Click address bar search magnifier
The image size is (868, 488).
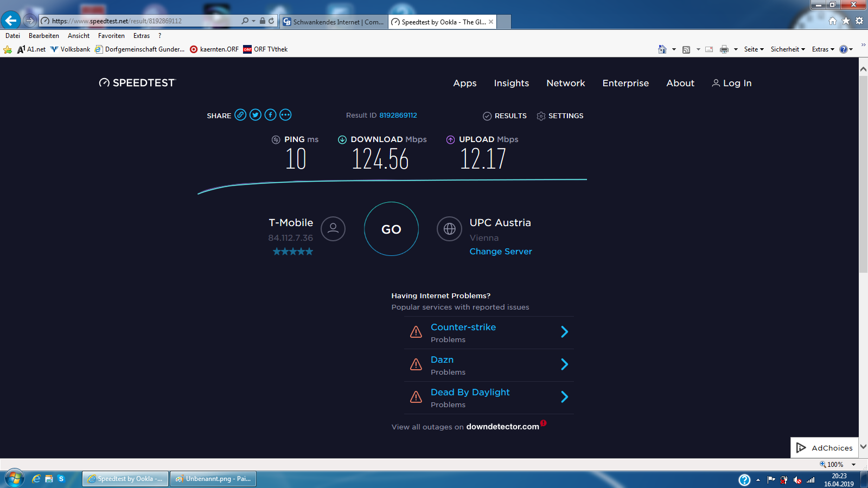coord(245,21)
